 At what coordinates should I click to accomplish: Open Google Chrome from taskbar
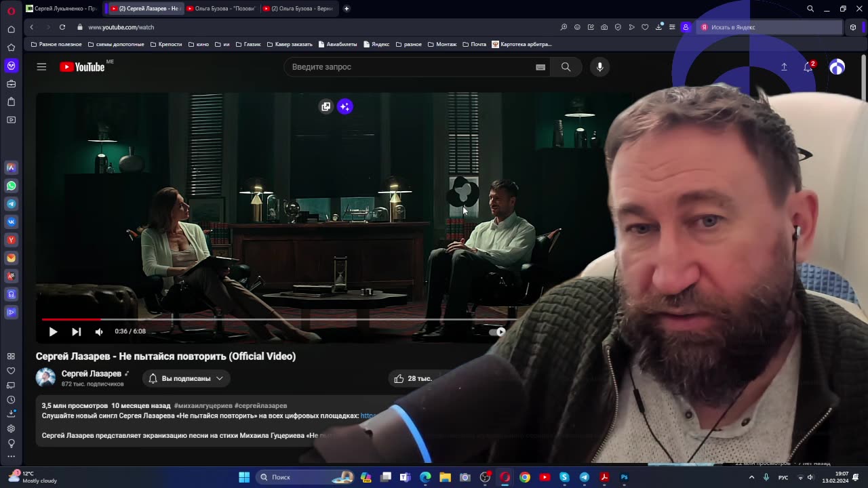(x=525, y=477)
